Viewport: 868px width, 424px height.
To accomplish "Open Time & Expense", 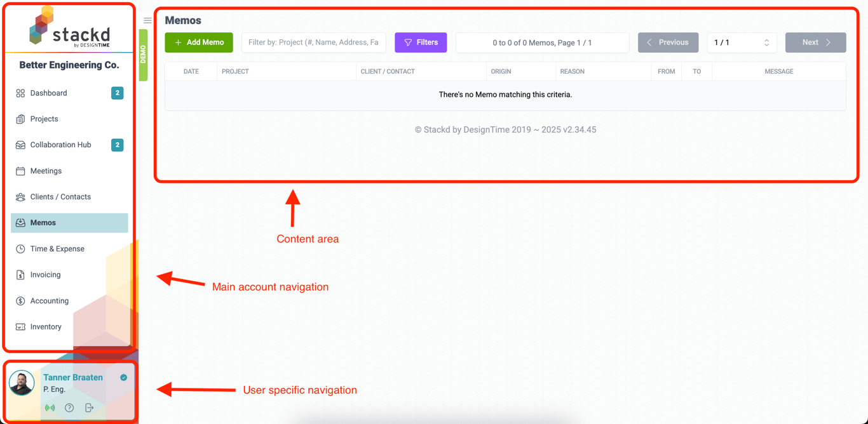I will point(69,249).
